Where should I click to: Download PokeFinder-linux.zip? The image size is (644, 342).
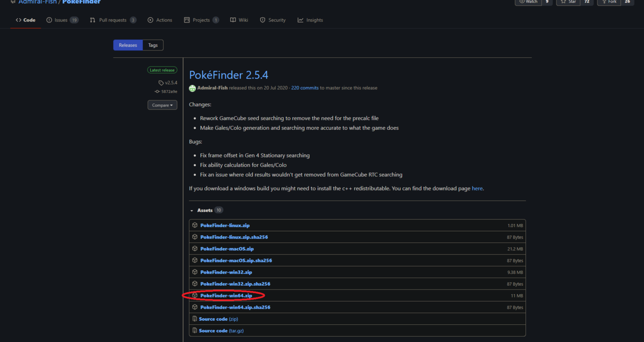(225, 226)
